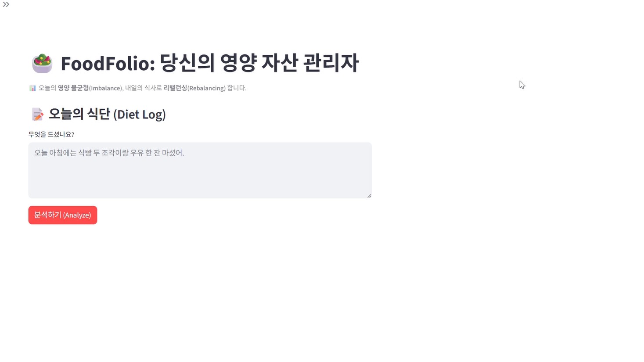Click the salad bowl emoji icon
Screen dimensions: 644x362
tap(42, 63)
